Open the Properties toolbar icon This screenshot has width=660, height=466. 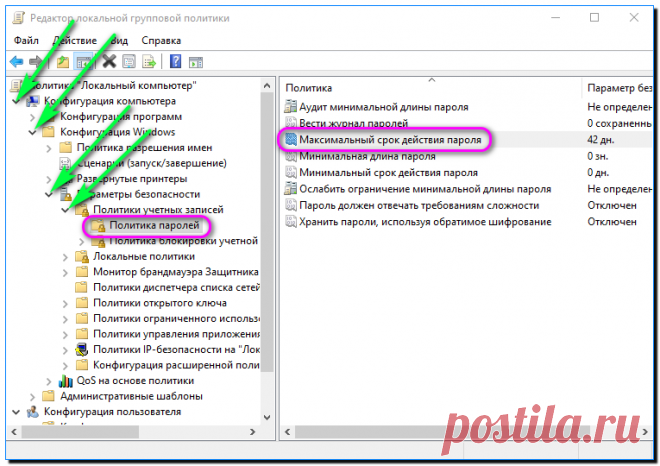point(129,62)
